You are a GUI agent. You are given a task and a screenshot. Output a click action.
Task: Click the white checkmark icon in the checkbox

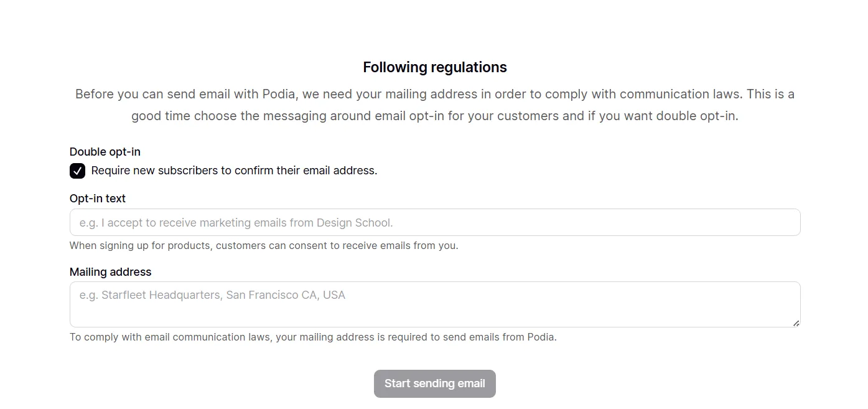(77, 171)
